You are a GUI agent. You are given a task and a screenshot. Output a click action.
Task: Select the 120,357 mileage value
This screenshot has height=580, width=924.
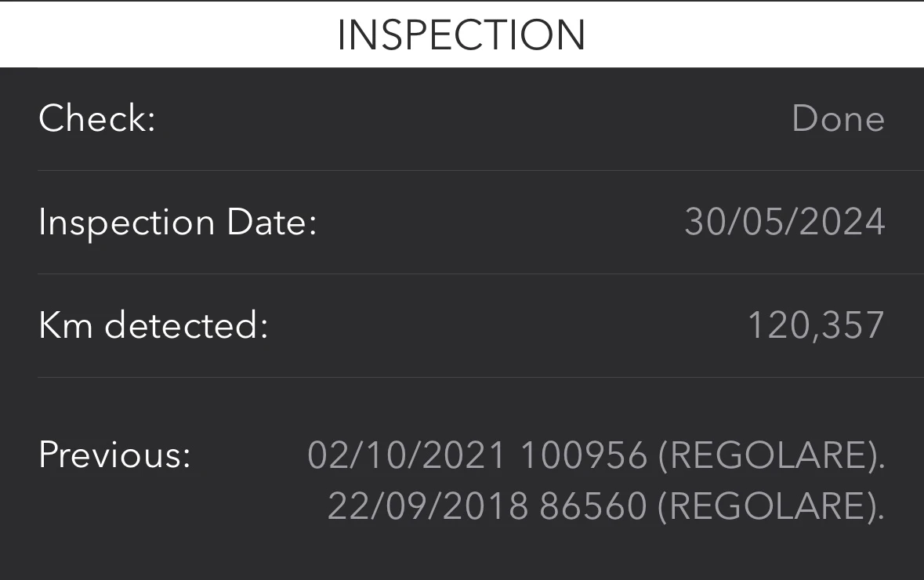(816, 325)
